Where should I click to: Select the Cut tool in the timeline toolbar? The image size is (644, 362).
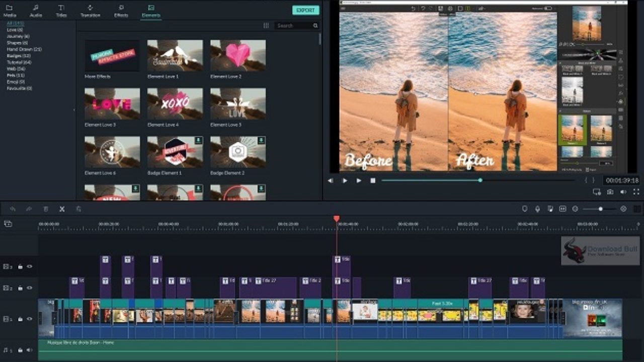coord(61,209)
